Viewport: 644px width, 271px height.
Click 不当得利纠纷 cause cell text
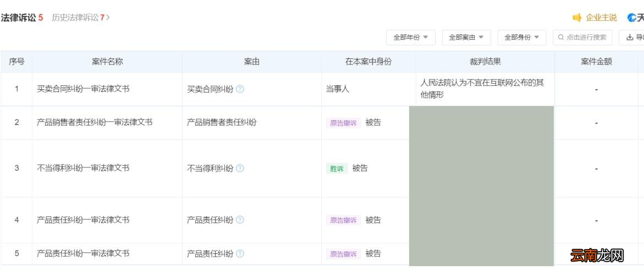(210, 168)
